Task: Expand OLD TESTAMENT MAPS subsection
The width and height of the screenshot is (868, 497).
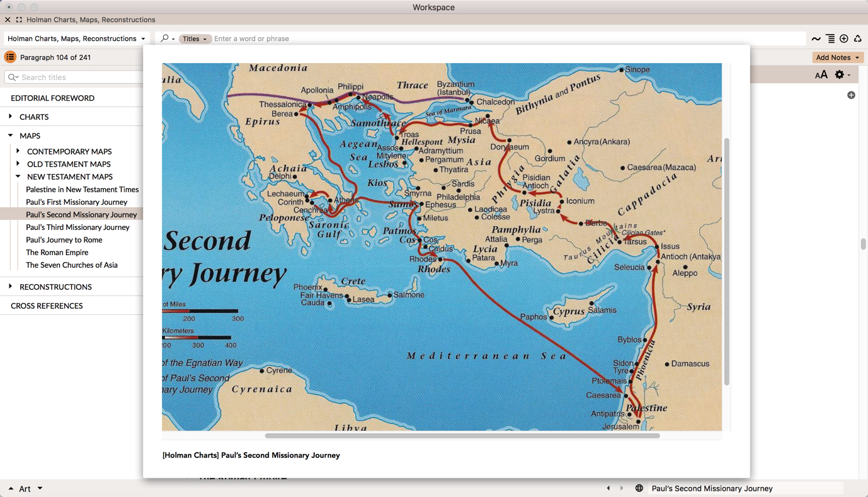Action: pos(18,164)
